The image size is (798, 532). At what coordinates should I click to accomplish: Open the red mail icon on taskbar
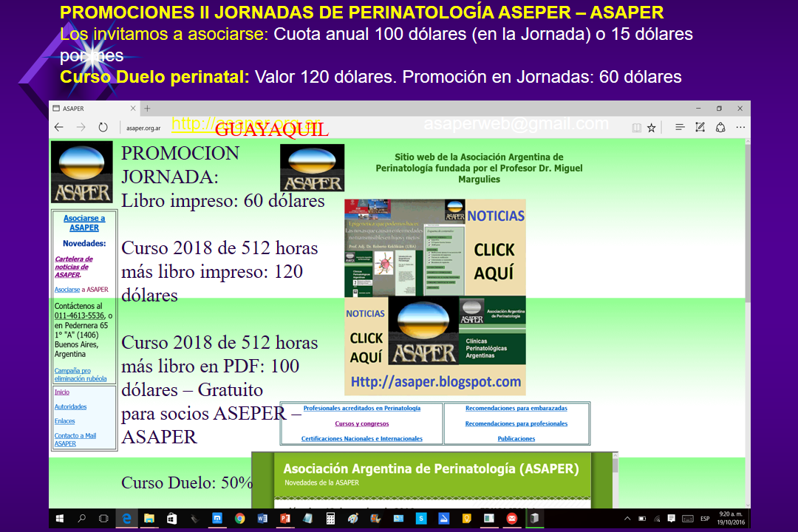point(511,519)
